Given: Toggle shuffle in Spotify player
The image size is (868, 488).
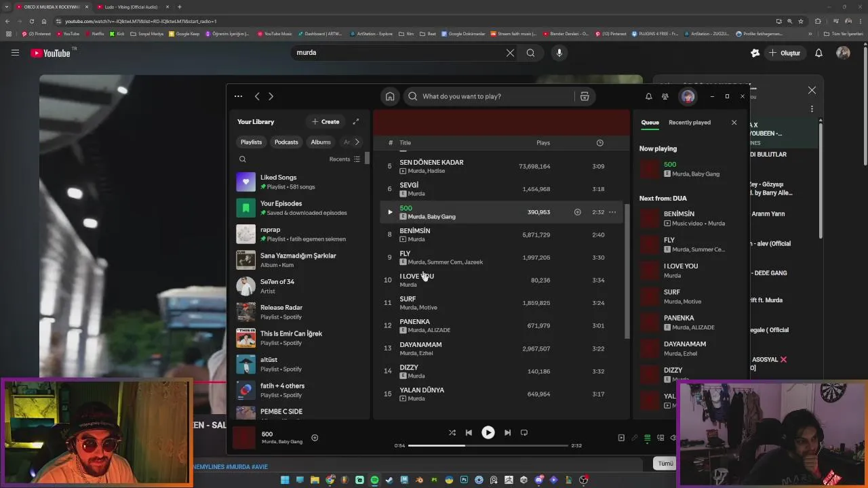Looking at the screenshot, I should point(452,432).
